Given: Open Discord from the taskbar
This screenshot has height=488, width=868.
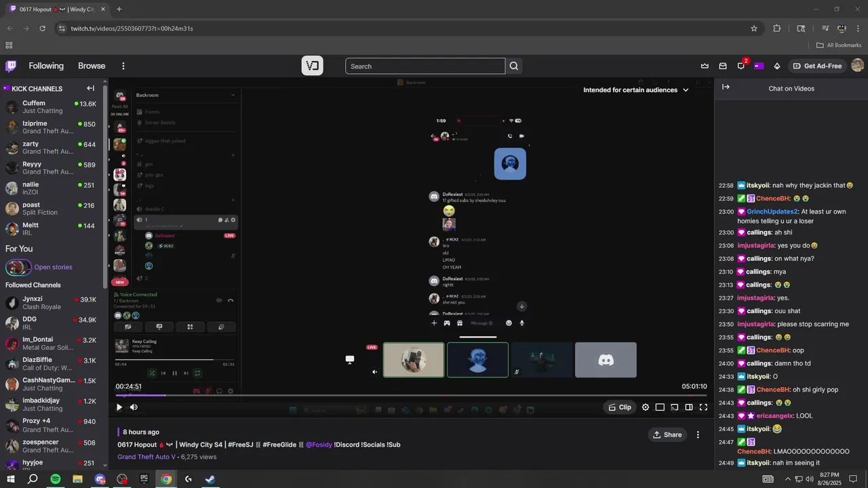Looking at the screenshot, I should (100, 479).
